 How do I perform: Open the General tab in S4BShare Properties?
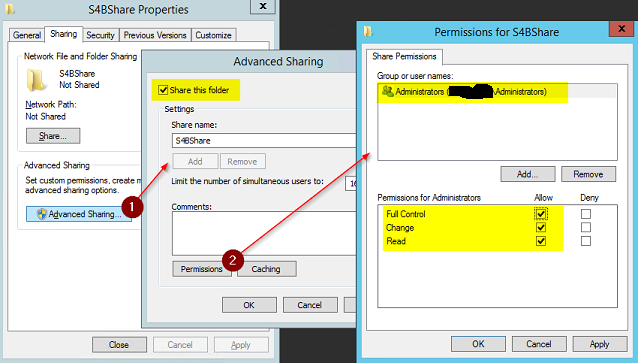26,35
